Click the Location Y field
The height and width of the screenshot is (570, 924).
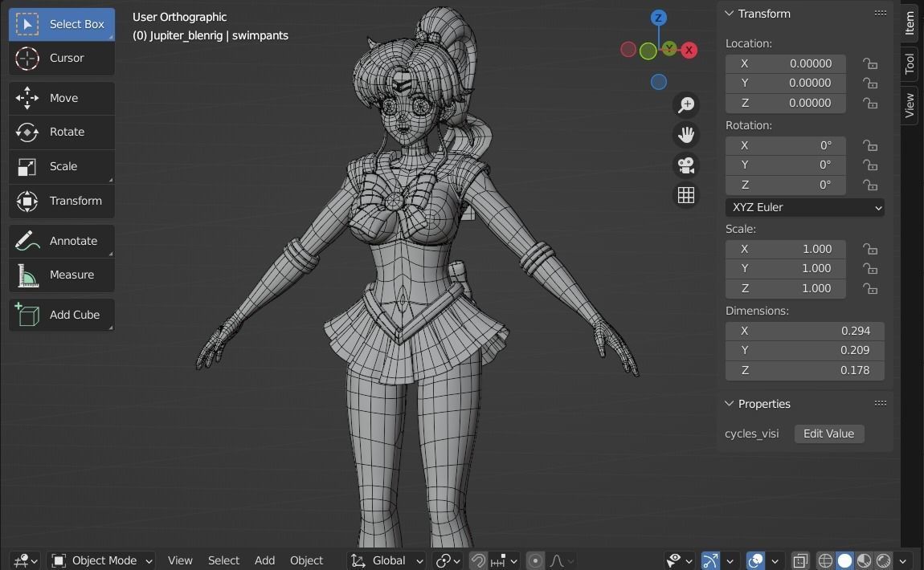(x=786, y=83)
